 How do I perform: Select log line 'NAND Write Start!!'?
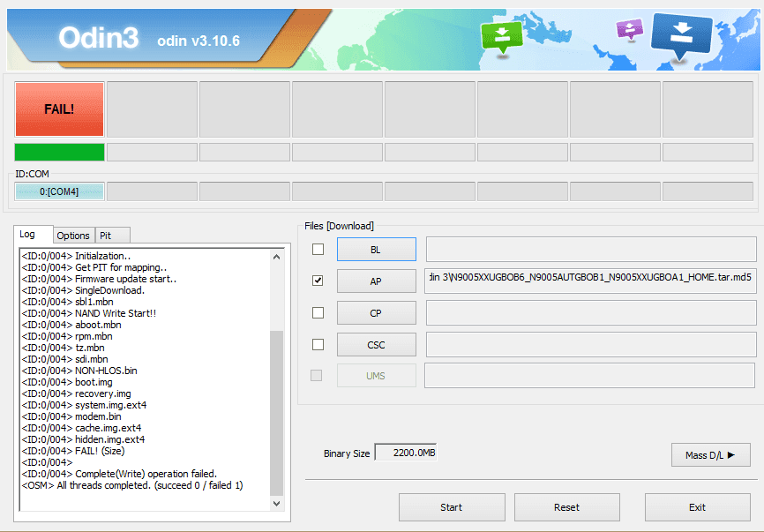point(89,313)
